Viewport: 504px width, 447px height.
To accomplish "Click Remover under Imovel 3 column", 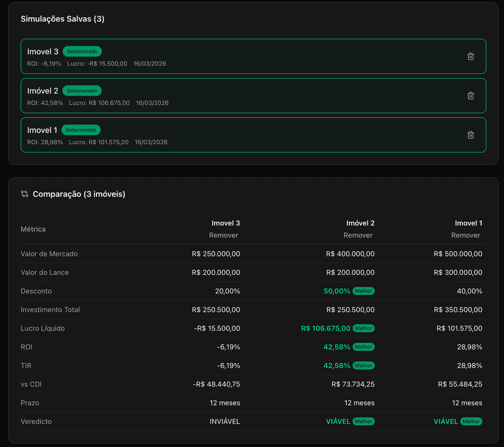I will pos(224,235).
